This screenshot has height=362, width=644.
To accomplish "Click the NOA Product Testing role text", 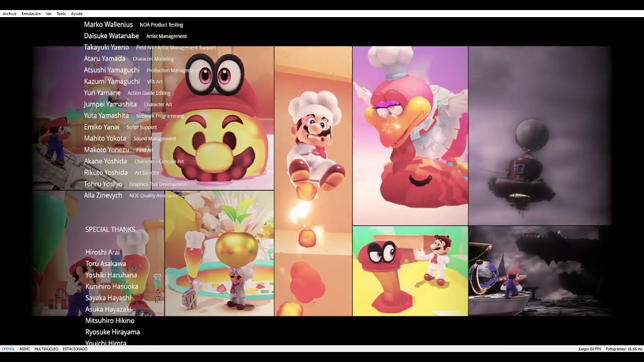I will [162, 25].
